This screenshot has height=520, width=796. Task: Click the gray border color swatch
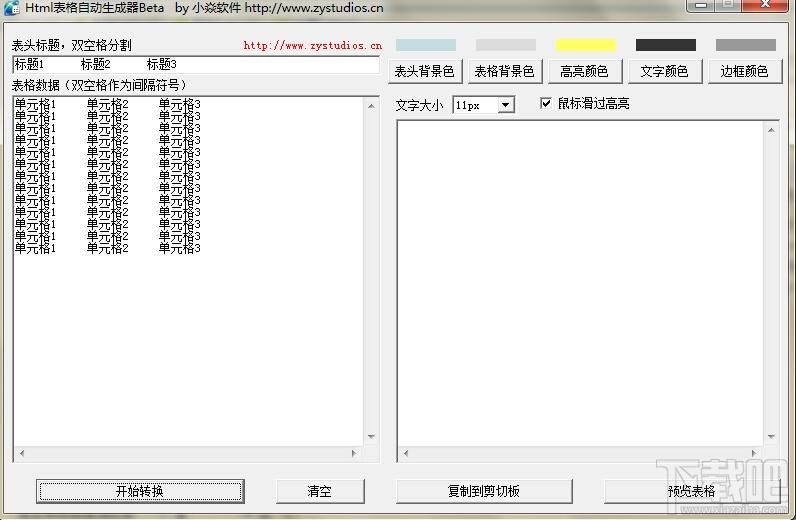click(x=746, y=45)
